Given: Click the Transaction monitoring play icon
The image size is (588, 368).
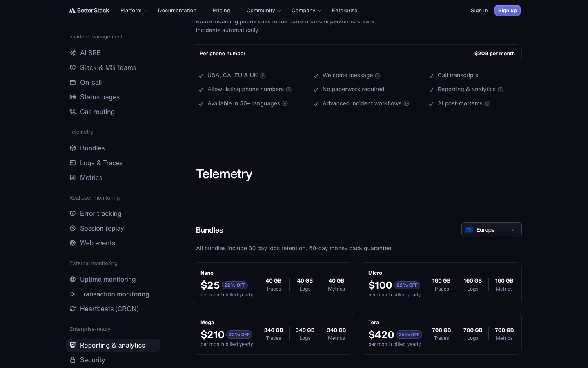Looking at the screenshot, I should tap(73, 294).
